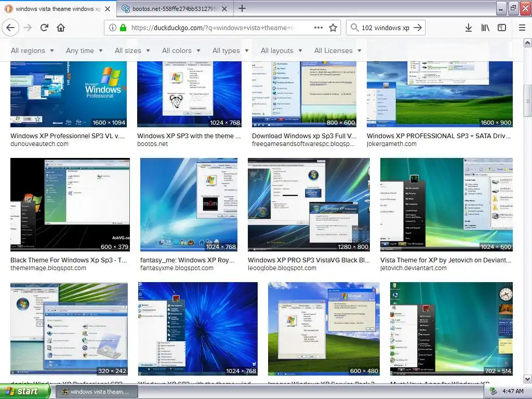Screen dimensions: 532x399
Task: Open the 702 × 514 thumbnail
Action: [x=451, y=329]
